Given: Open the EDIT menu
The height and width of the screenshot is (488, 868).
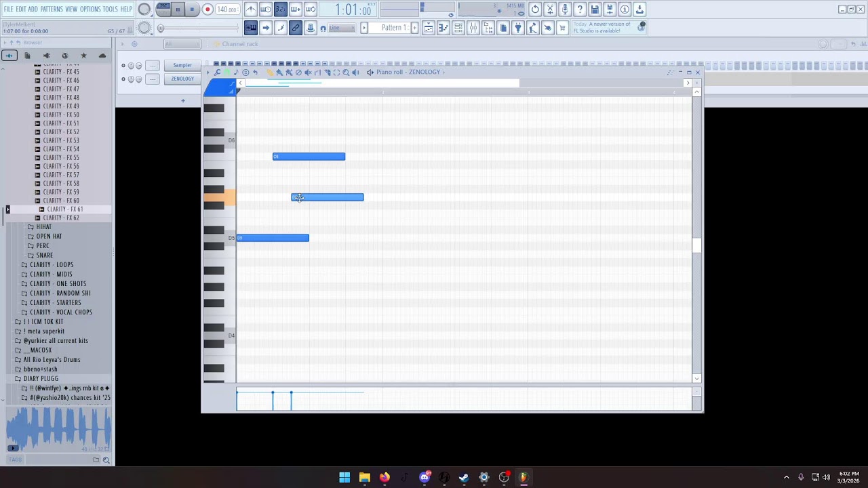Looking at the screenshot, I should pos(21,9).
